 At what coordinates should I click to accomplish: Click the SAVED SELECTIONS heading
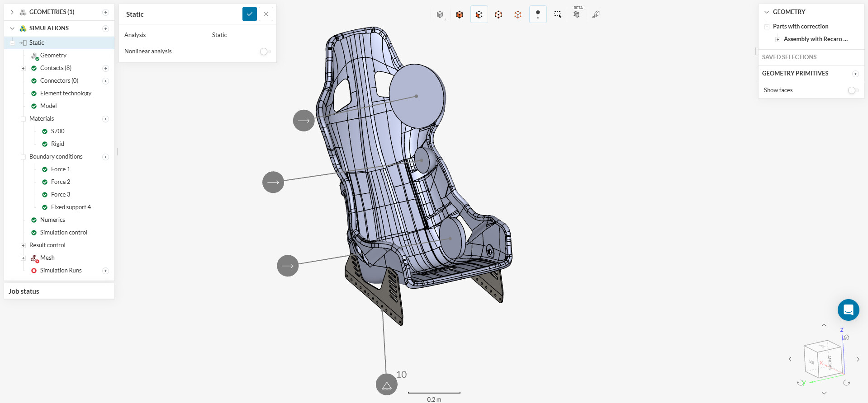click(789, 57)
